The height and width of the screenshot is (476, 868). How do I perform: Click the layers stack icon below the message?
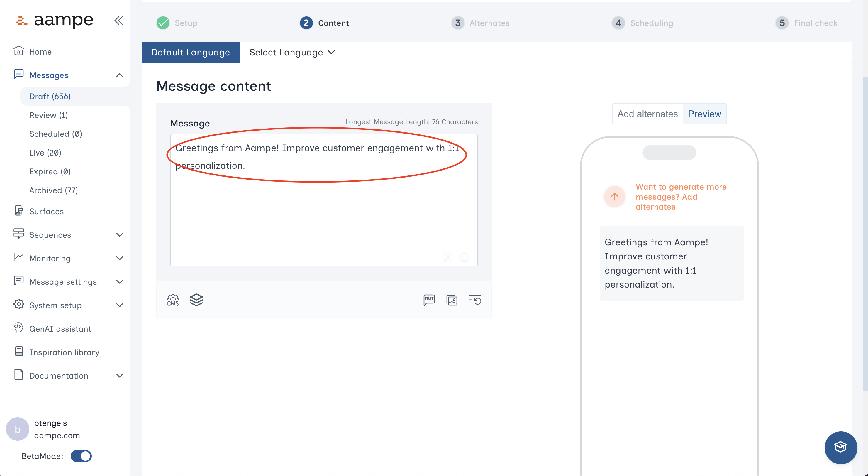pos(196,300)
